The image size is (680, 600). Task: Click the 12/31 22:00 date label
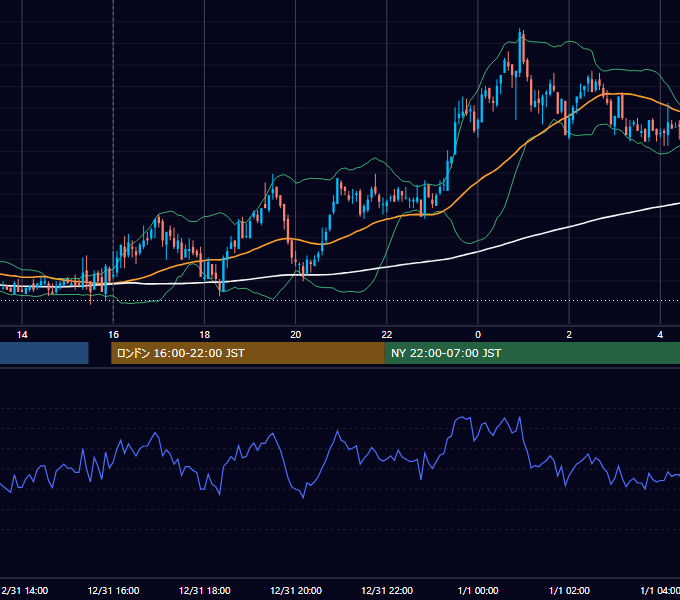[387, 590]
